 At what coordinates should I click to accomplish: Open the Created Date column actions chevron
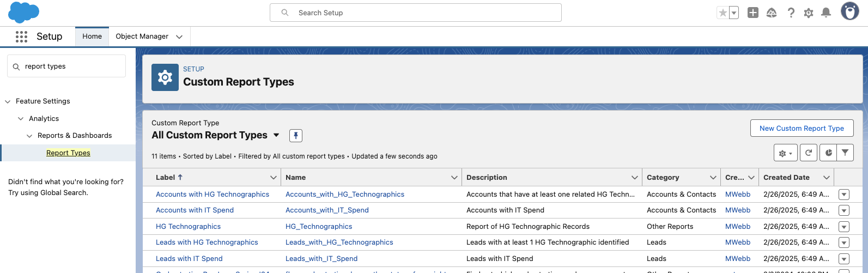pos(827,178)
